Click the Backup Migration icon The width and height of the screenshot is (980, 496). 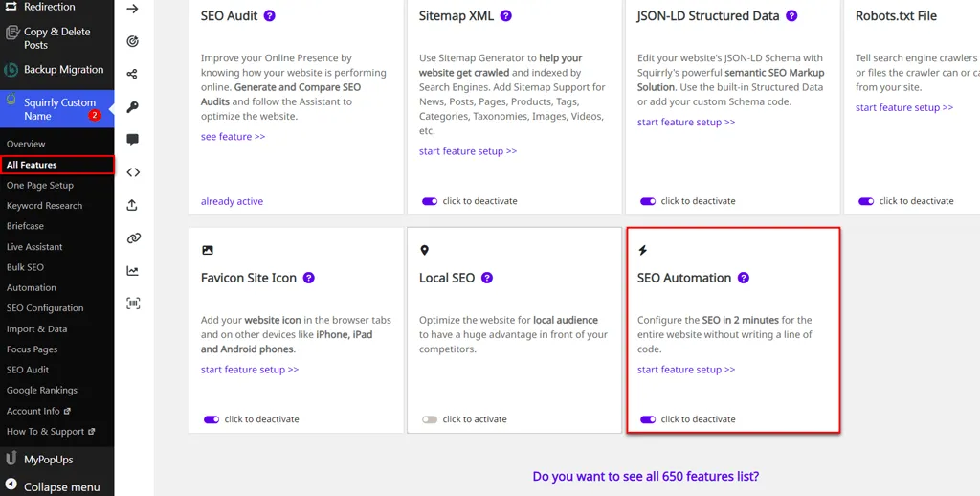pyautogui.click(x=11, y=70)
